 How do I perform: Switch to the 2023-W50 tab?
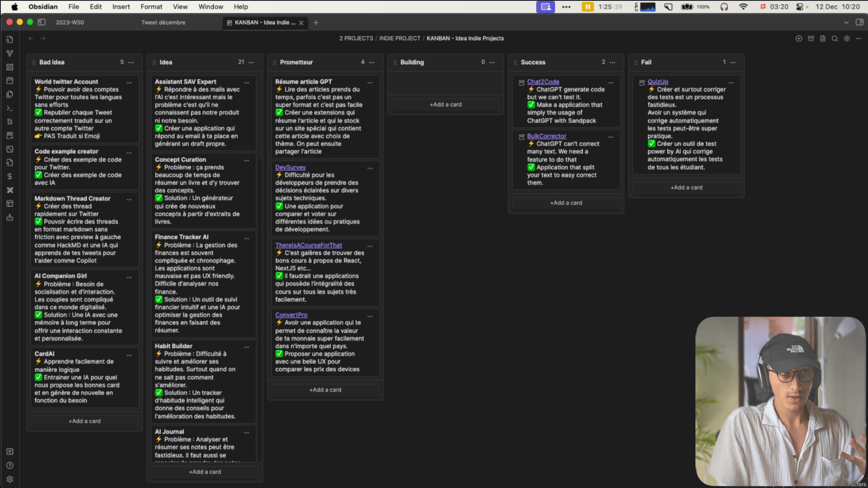click(x=70, y=22)
